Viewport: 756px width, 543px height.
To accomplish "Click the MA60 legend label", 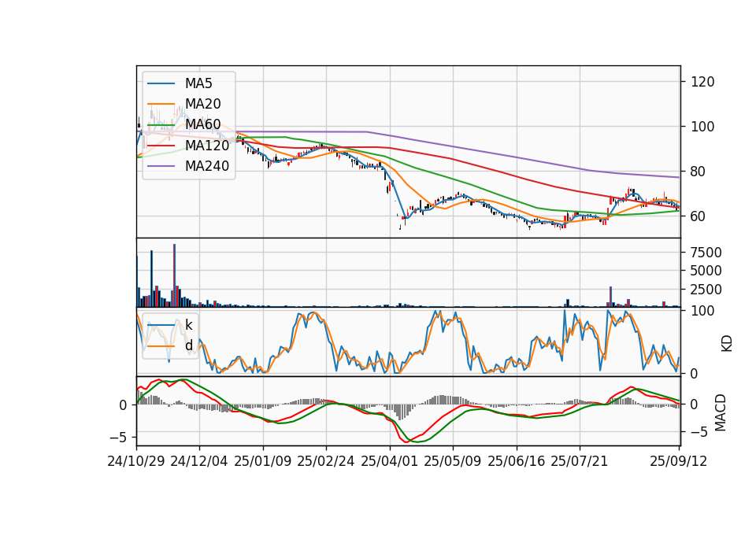I will click(202, 125).
